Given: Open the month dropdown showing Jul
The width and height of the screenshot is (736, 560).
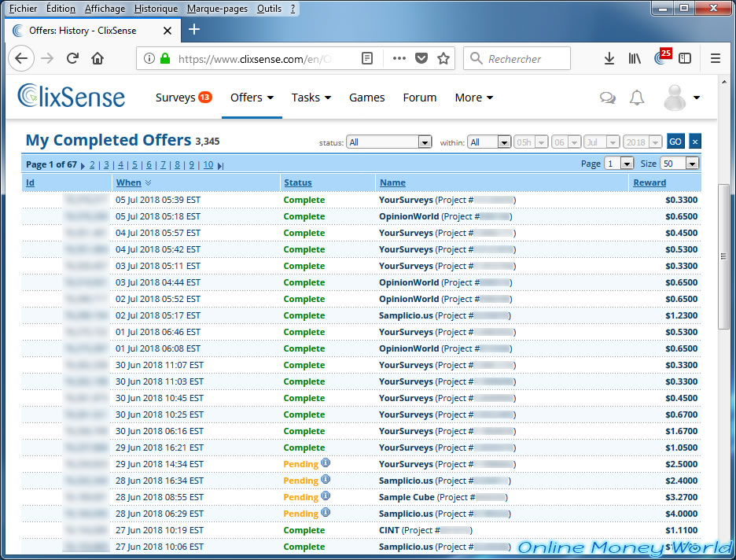Looking at the screenshot, I should pyautogui.click(x=602, y=142).
